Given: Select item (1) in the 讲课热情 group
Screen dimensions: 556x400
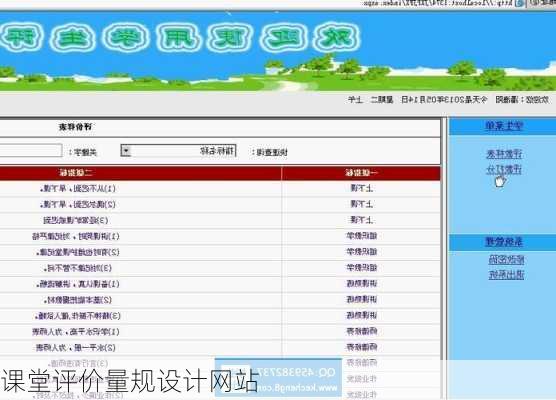Looking at the screenshot, I should (78, 284).
